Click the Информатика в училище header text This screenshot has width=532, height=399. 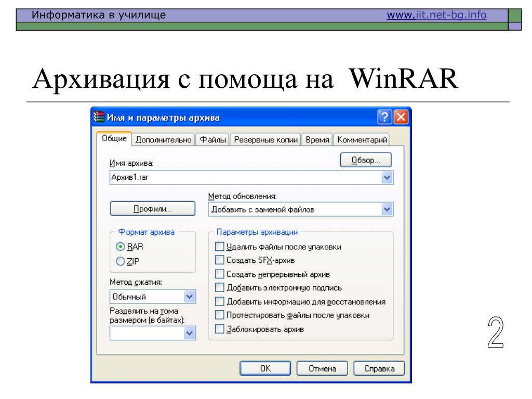(99, 15)
